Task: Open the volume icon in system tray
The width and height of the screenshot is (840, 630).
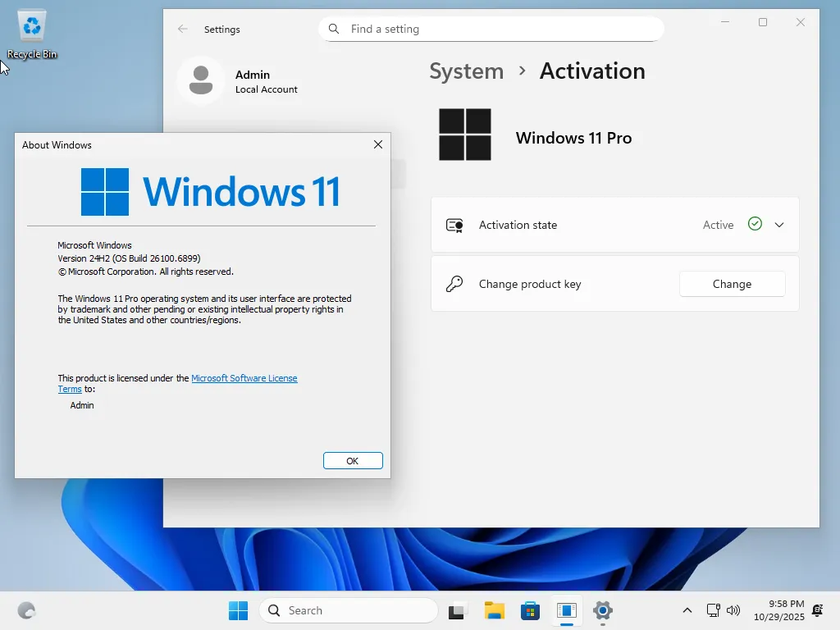Action: (733, 610)
